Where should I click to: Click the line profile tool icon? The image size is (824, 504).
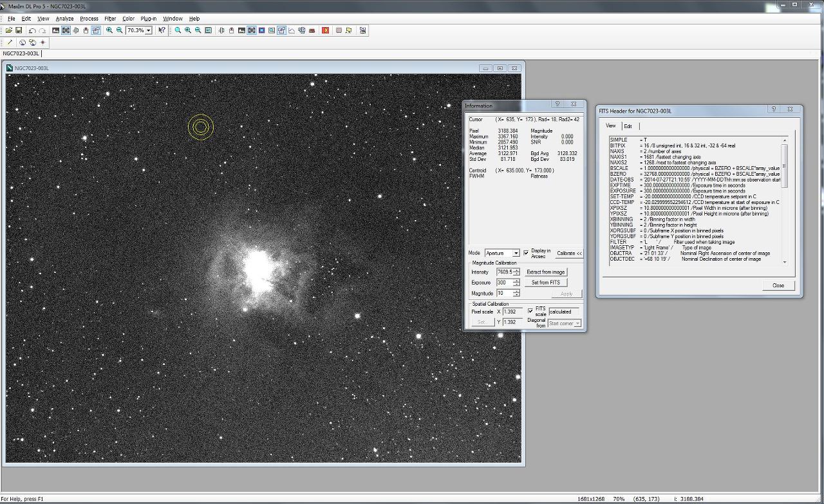tap(10, 42)
